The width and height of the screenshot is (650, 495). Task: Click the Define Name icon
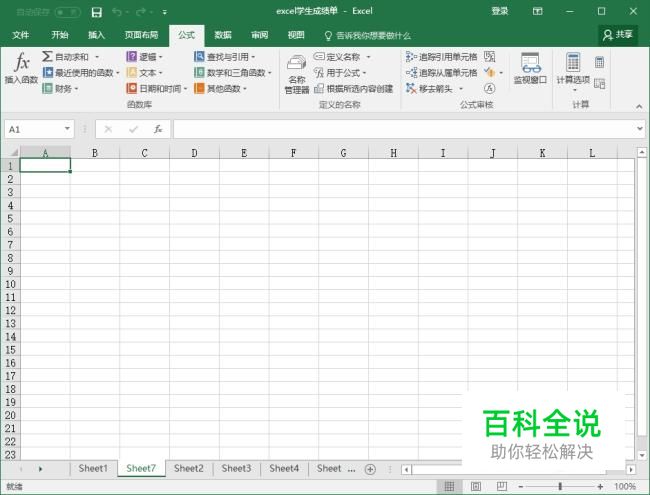click(319, 56)
